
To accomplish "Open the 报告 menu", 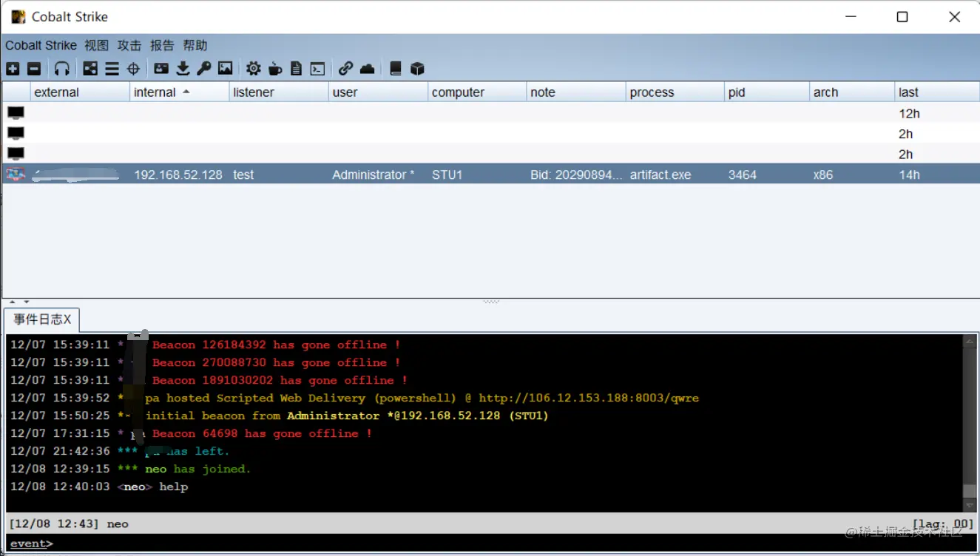I will click(162, 45).
